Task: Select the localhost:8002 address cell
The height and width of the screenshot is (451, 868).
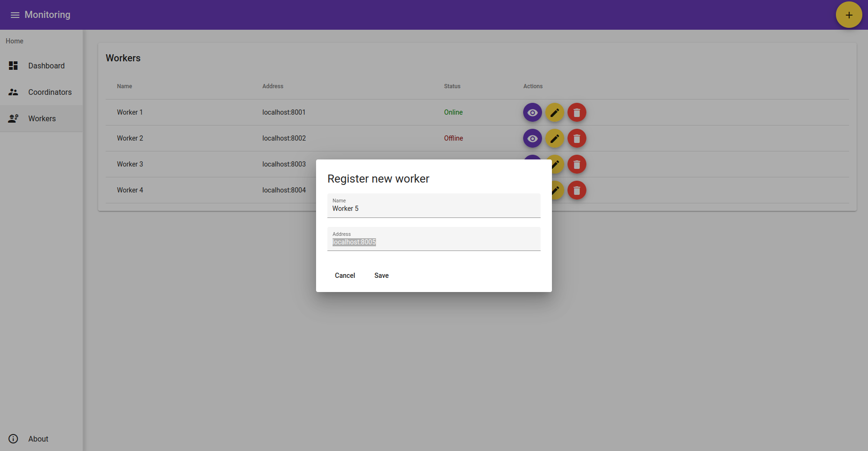Action: pos(284,138)
